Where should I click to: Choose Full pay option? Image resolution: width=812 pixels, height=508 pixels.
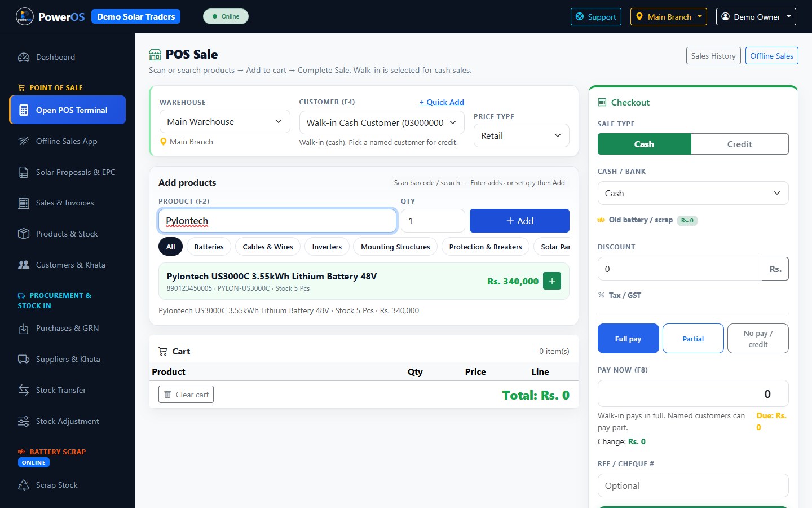(x=628, y=339)
